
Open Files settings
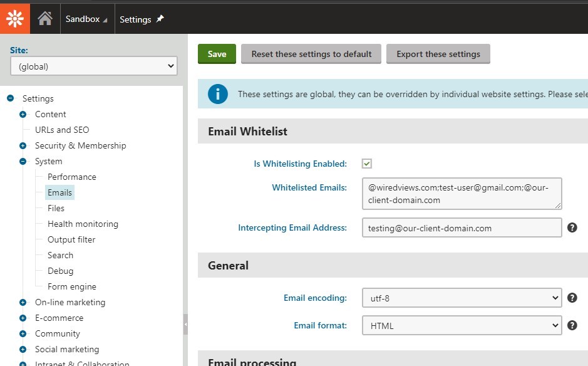click(x=56, y=208)
